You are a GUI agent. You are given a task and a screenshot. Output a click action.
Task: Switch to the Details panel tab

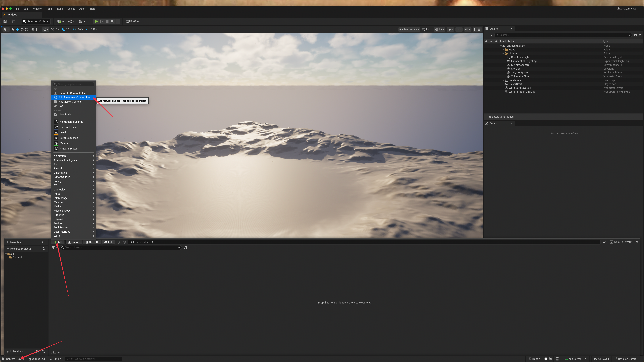pyautogui.click(x=494, y=123)
